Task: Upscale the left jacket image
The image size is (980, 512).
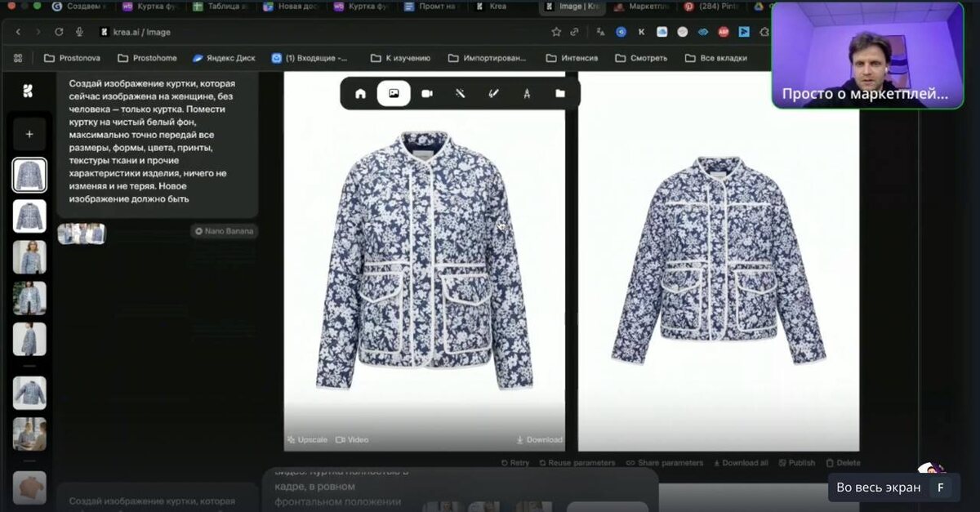Action: (307, 439)
